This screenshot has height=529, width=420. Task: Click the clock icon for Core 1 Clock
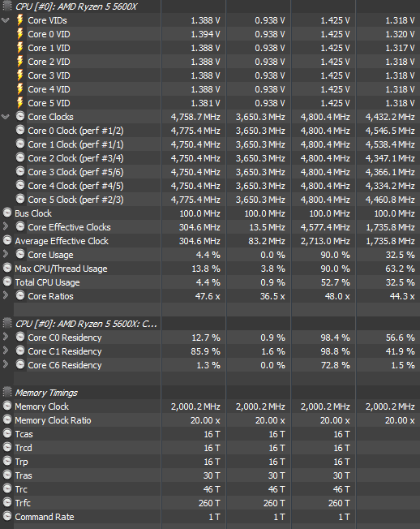click(x=20, y=144)
